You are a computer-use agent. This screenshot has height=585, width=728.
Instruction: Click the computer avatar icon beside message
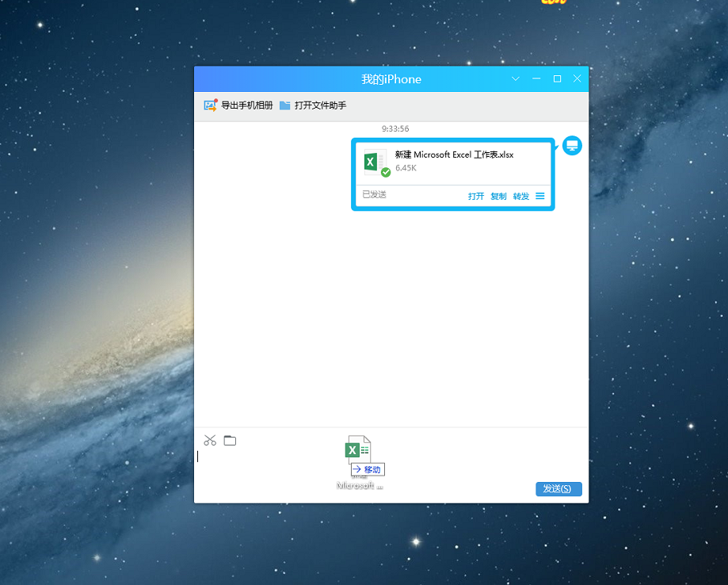pyautogui.click(x=572, y=146)
